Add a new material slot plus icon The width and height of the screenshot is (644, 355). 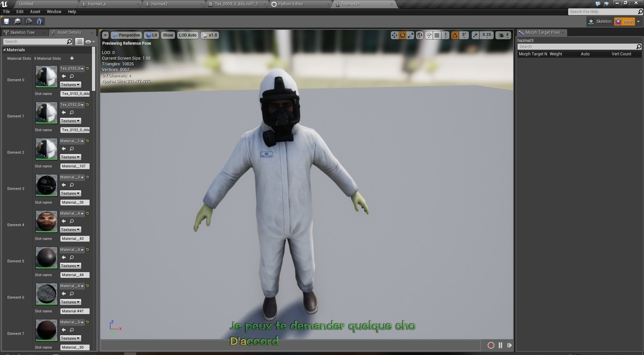72,58
